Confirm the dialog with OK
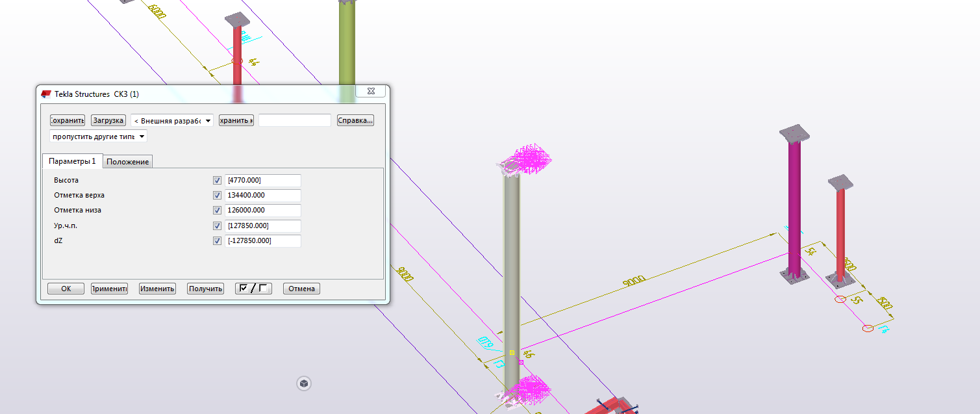Screen dimensions: 980x414 click(66, 289)
